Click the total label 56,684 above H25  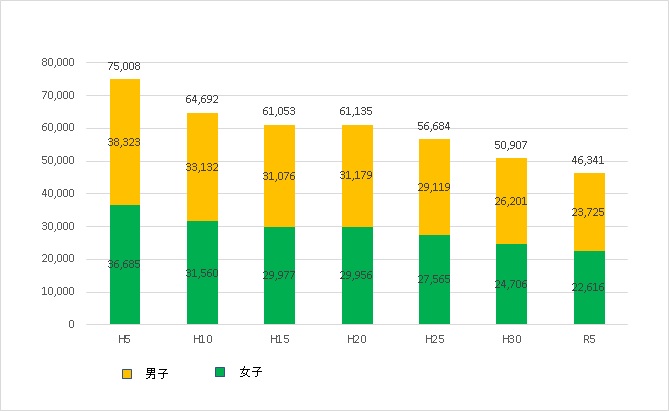click(x=434, y=126)
